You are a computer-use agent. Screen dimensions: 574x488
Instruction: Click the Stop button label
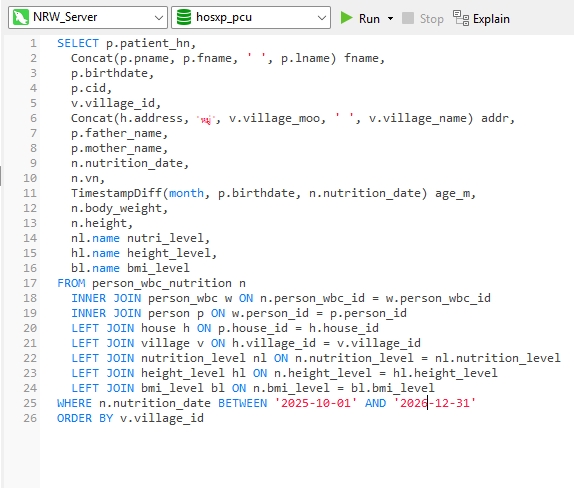(x=431, y=19)
